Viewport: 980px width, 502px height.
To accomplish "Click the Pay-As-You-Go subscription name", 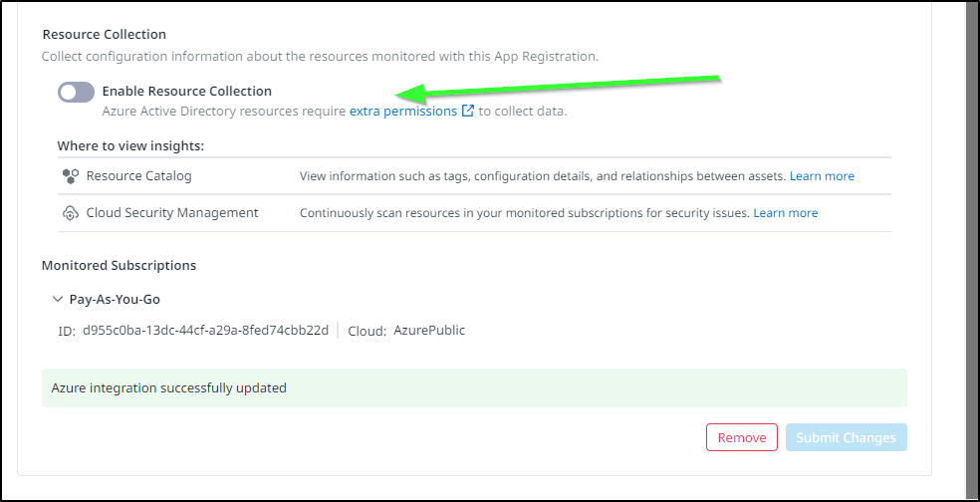I will pos(115,300).
